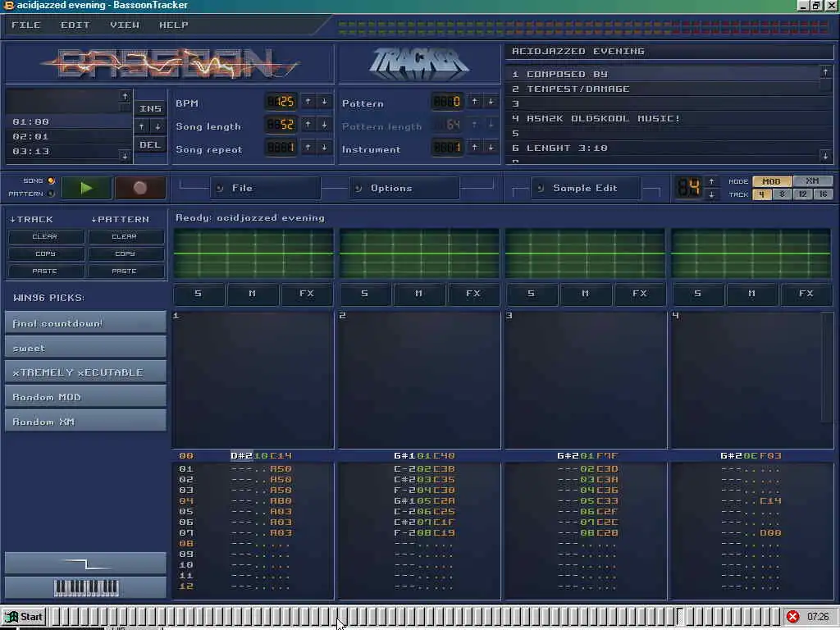Open the Windows Start menu

coord(24,617)
